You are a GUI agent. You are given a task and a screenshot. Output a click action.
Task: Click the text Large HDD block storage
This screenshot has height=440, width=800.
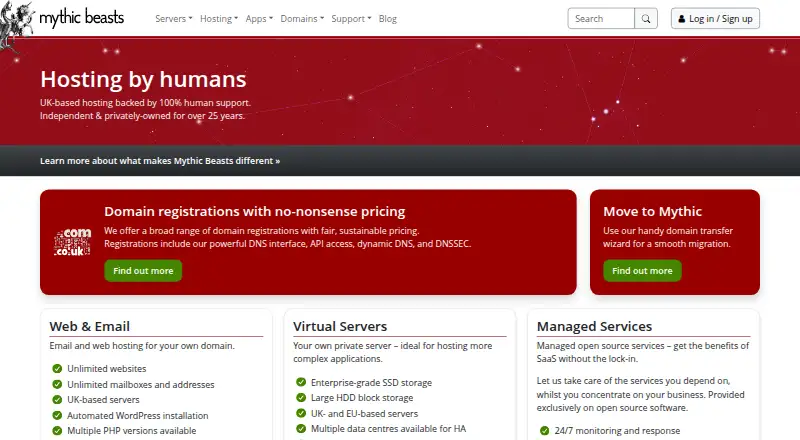362,398
